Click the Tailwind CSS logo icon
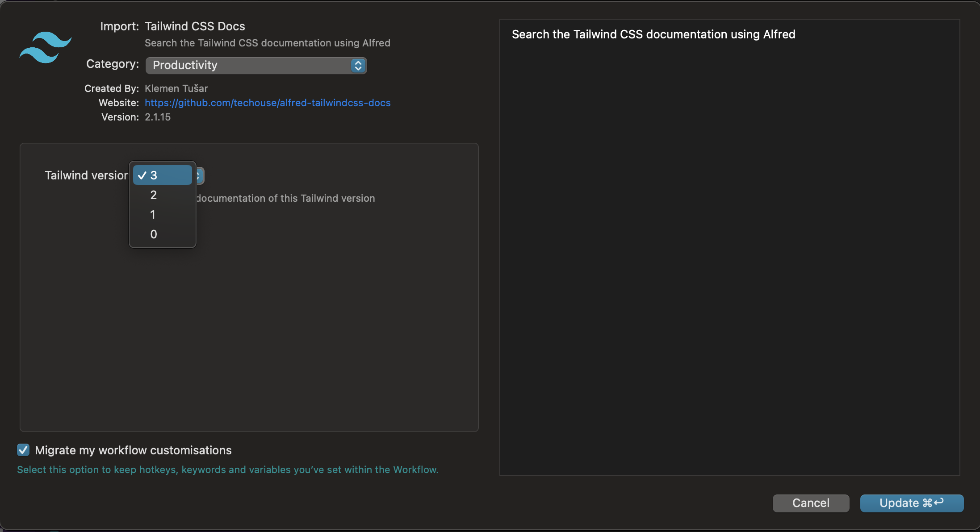This screenshot has width=980, height=532. (x=45, y=47)
